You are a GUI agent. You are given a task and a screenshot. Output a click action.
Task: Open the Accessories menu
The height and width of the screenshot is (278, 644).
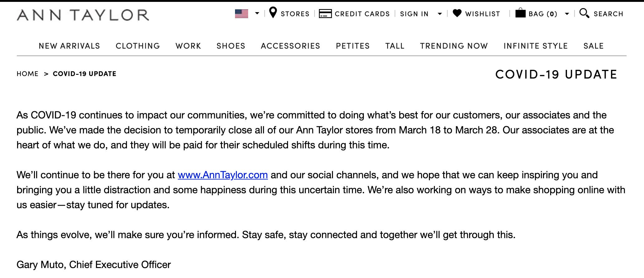click(290, 46)
